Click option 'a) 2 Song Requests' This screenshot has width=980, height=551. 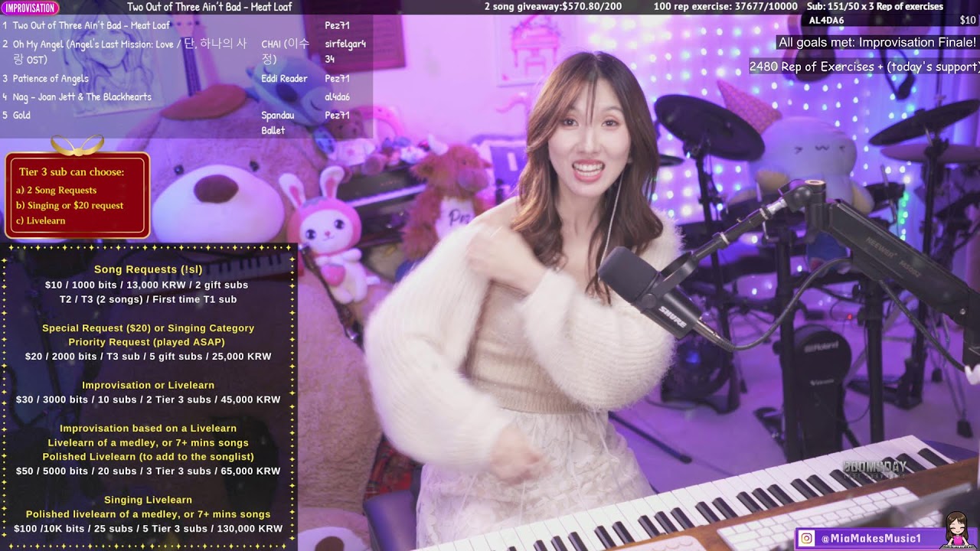[56, 190]
